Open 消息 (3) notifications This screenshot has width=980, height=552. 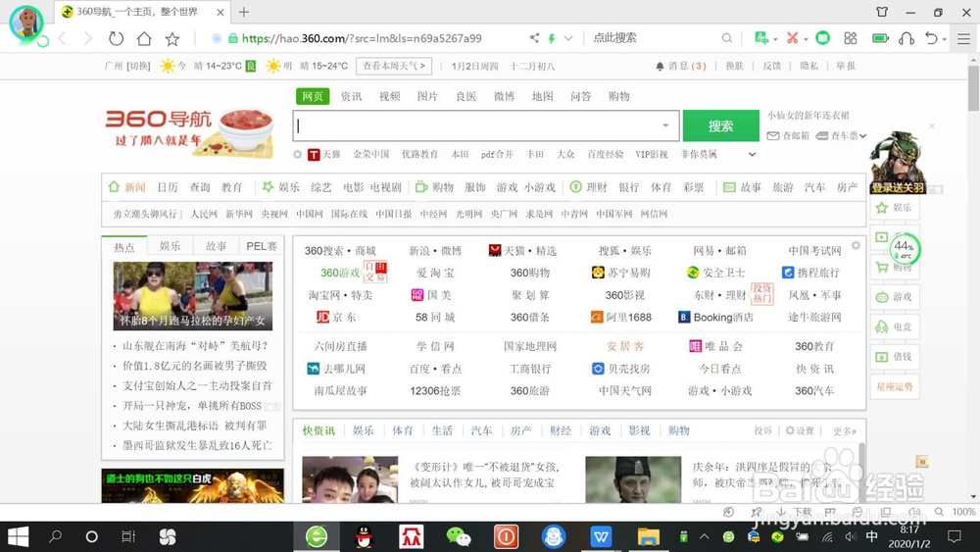point(681,66)
